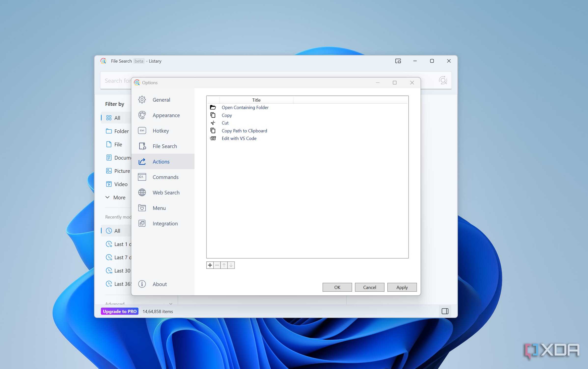The height and width of the screenshot is (369, 588).
Task: Add a new action with plus button
Action: click(x=210, y=265)
